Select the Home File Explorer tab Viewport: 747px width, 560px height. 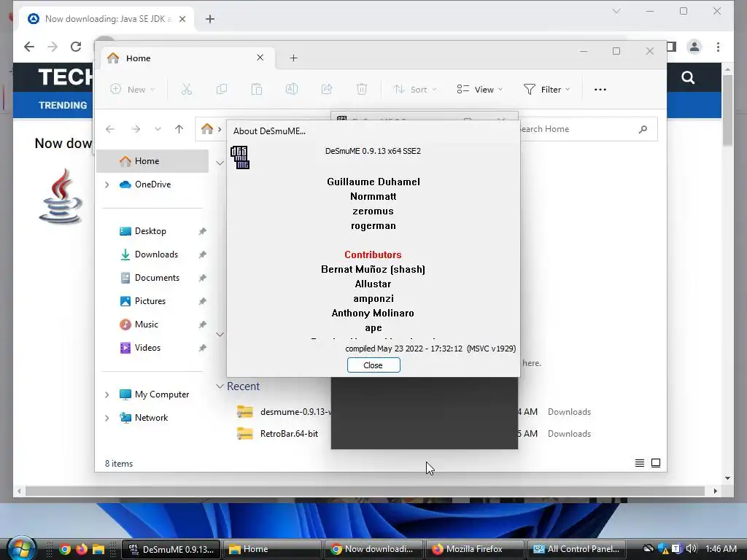pos(186,58)
